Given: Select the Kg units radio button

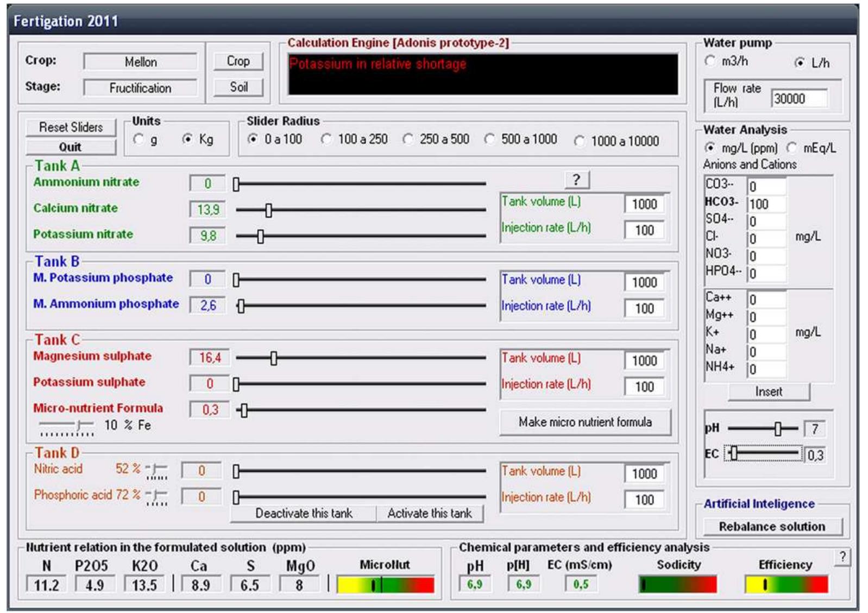Looking at the screenshot, I should pyautogui.click(x=187, y=140).
